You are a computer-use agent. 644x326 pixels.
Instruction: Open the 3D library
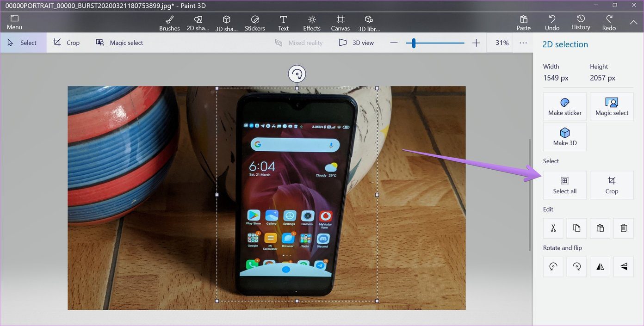click(x=369, y=23)
